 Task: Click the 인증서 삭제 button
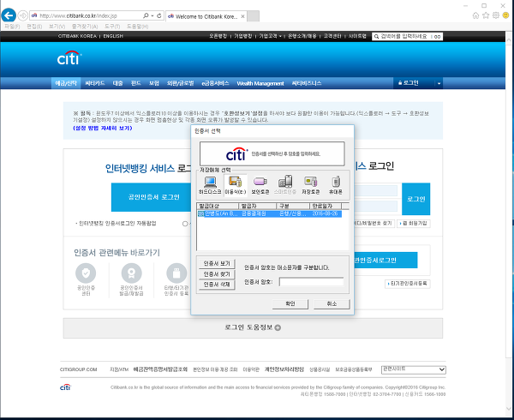tap(217, 285)
